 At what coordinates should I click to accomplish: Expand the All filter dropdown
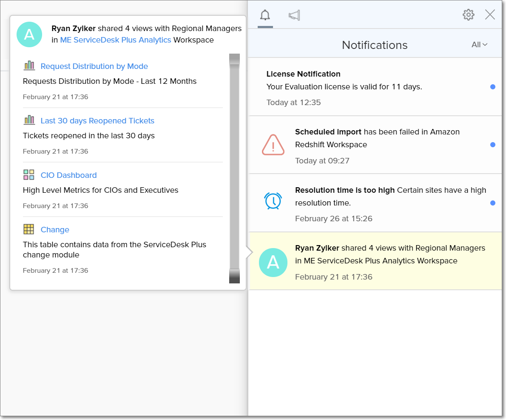pos(479,45)
